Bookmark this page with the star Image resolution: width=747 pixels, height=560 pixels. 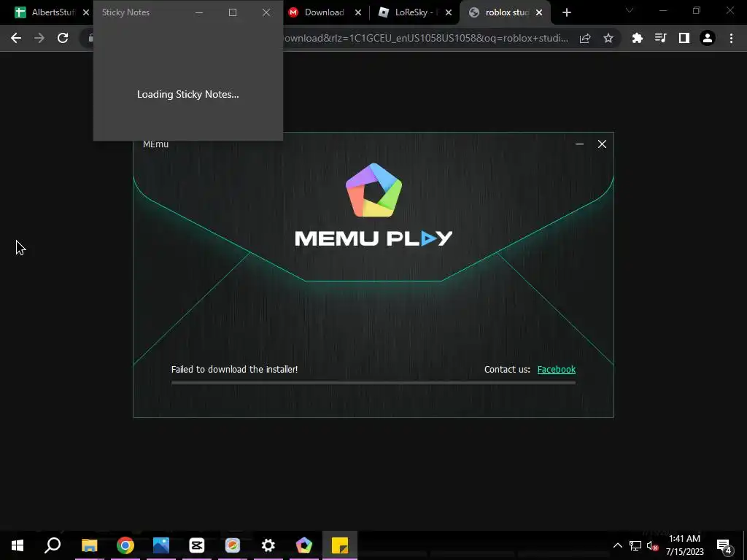tap(608, 38)
